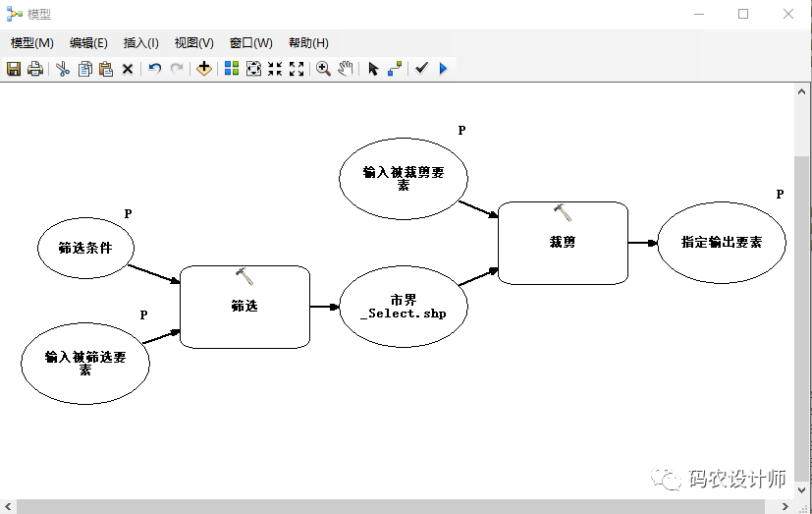Click the Cut scissors icon
Image resolution: width=812 pixels, height=514 pixels.
[62, 69]
